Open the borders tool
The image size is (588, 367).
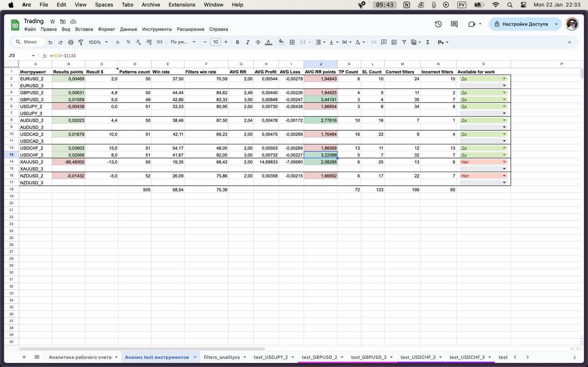[292, 42]
